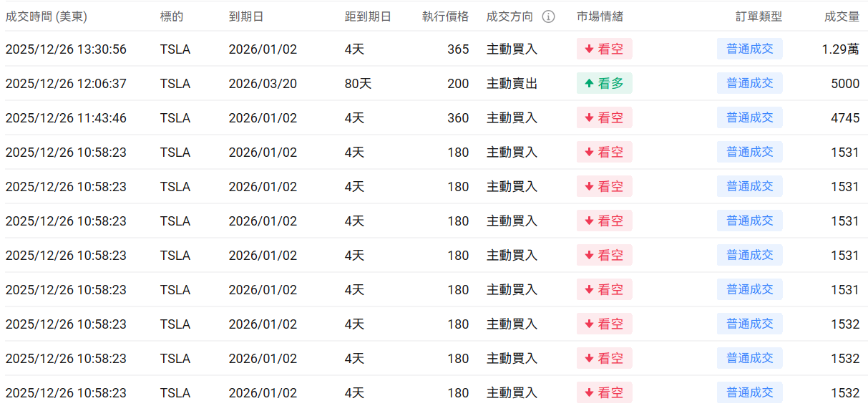Click the 距到期日 column header
This screenshot has width=868, height=406.
tap(368, 16)
